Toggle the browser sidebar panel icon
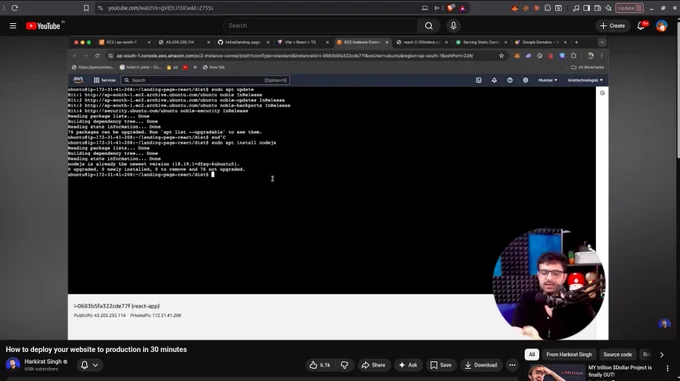This screenshot has width=680, height=381. (586, 8)
